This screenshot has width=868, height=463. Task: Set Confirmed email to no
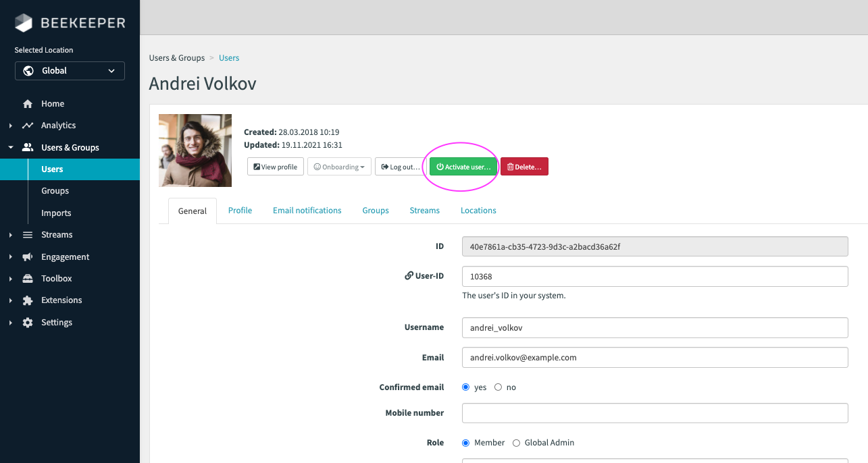tap(497, 387)
